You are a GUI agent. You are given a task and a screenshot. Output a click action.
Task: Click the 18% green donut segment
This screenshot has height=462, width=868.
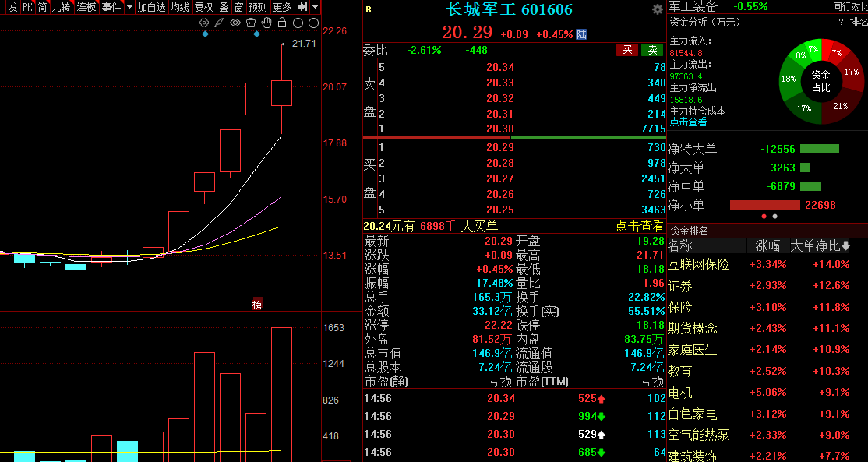coord(789,79)
